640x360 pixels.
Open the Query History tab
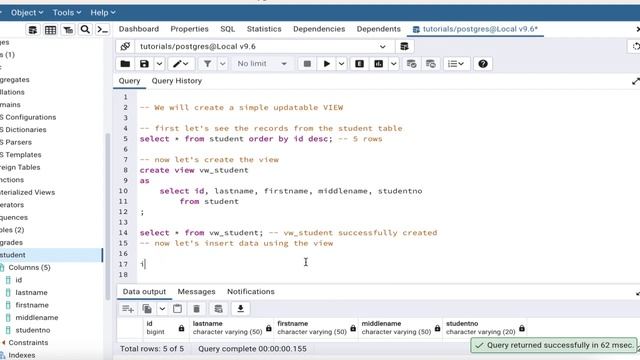coord(177,81)
